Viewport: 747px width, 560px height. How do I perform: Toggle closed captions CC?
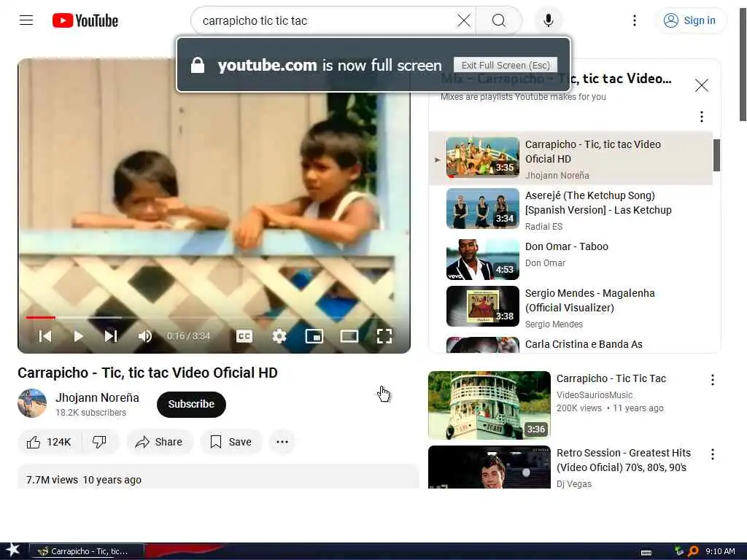(244, 336)
